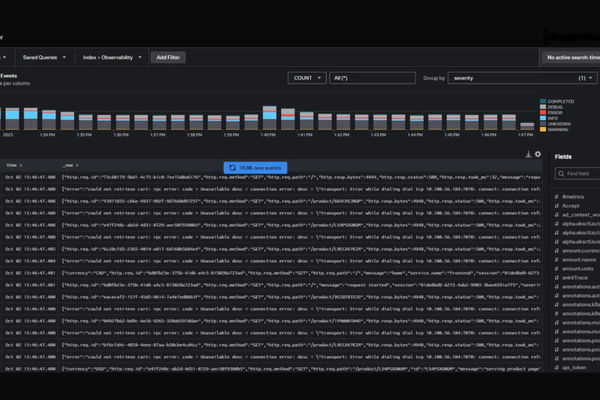Click the Add Filter button
This screenshot has width=600, height=400.
pos(168,57)
